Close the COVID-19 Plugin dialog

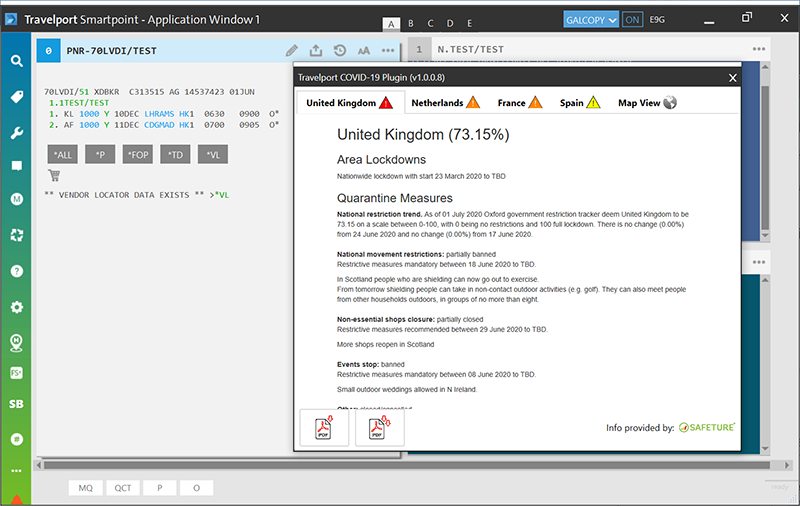click(733, 78)
